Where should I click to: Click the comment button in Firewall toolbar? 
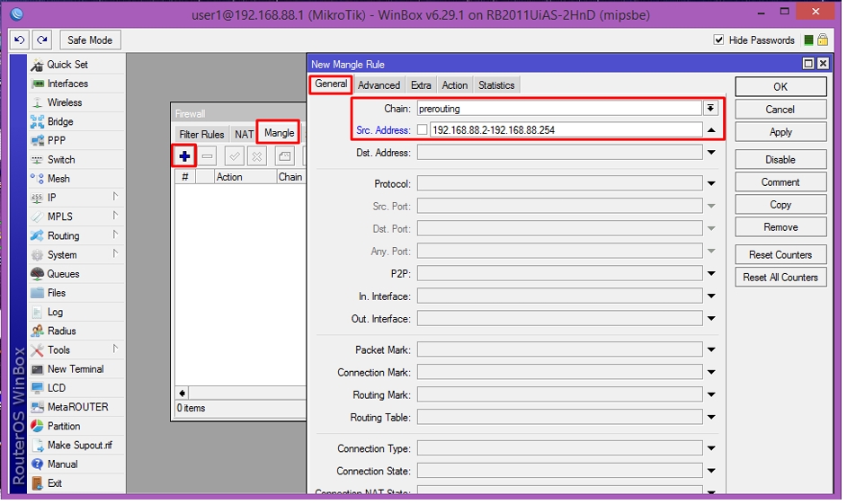pos(285,157)
